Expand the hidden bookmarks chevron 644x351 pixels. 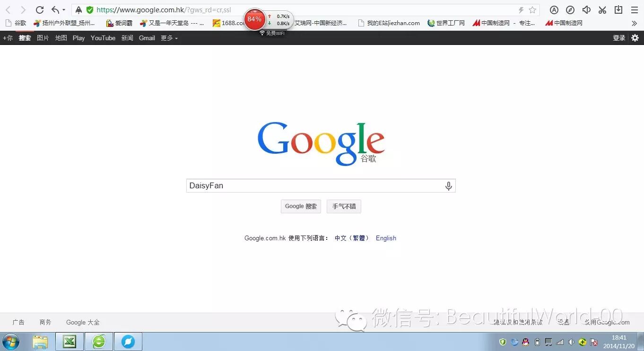click(635, 23)
